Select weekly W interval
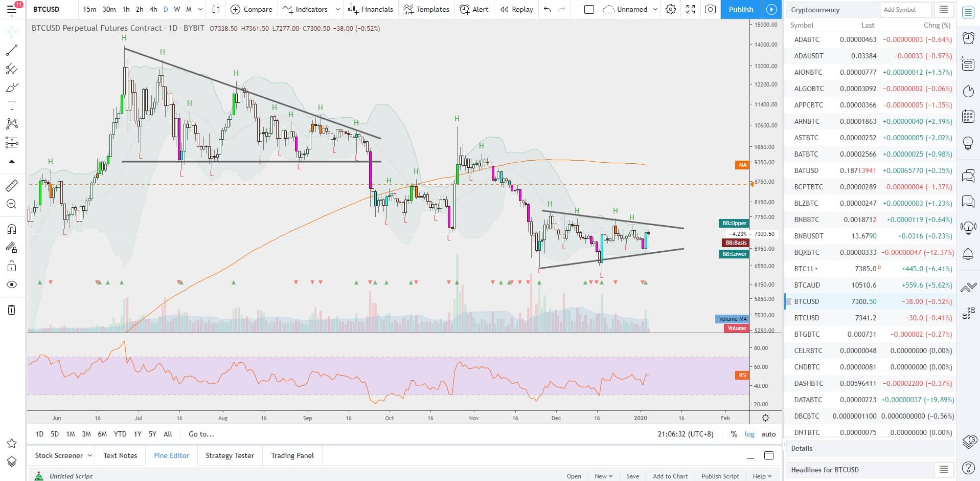 (177, 9)
